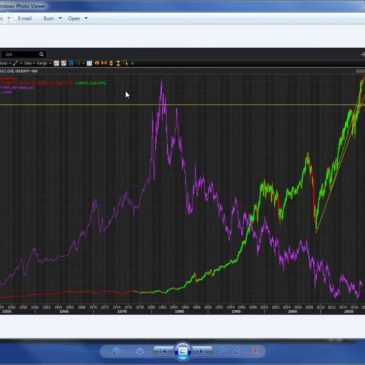Click the actual size button in viewer
Screen dimensions: 365x365
140,351
